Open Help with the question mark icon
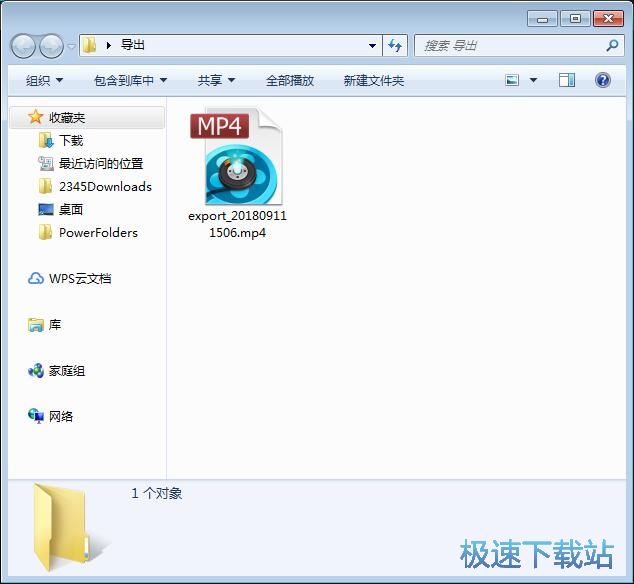This screenshot has width=634, height=584. tap(602, 80)
